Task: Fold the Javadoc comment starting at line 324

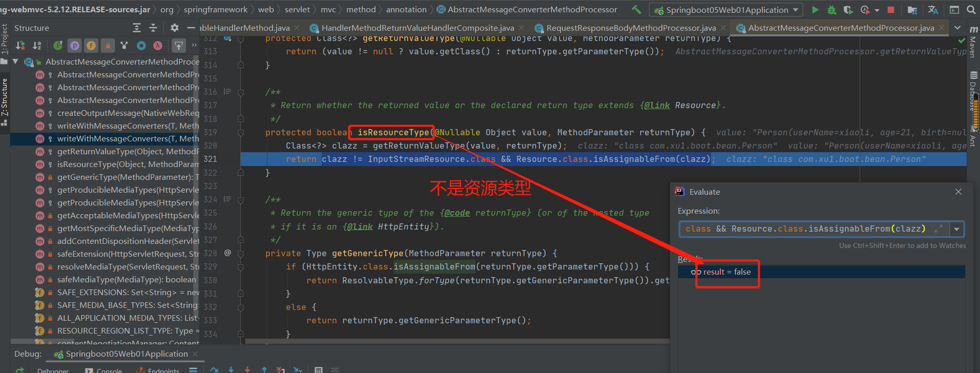Action: pos(240,199)
